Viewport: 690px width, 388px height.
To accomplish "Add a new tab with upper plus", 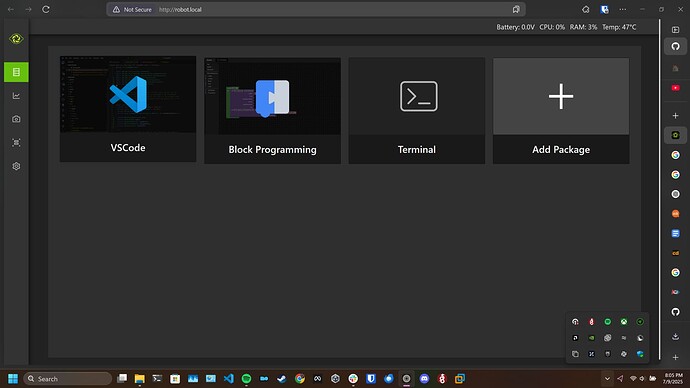I will coord(675,116).
